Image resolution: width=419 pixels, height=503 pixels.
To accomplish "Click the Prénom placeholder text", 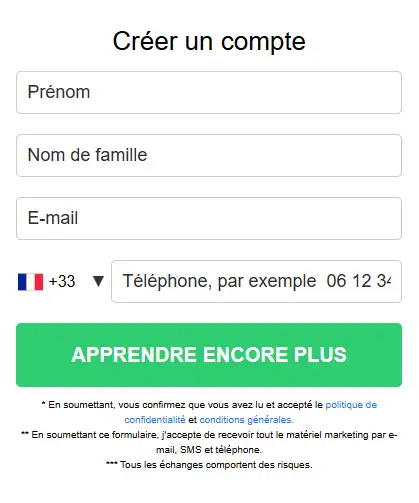I will point(59,92).
